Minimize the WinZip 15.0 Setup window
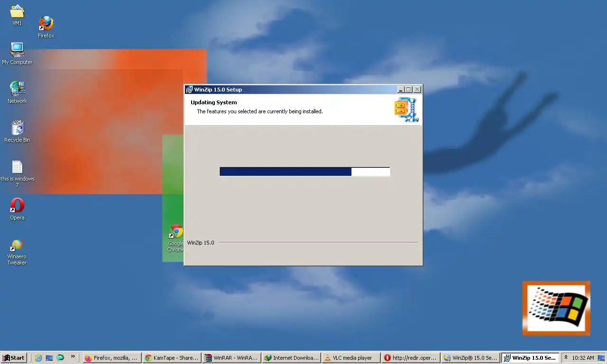 (x=401, y=90)
